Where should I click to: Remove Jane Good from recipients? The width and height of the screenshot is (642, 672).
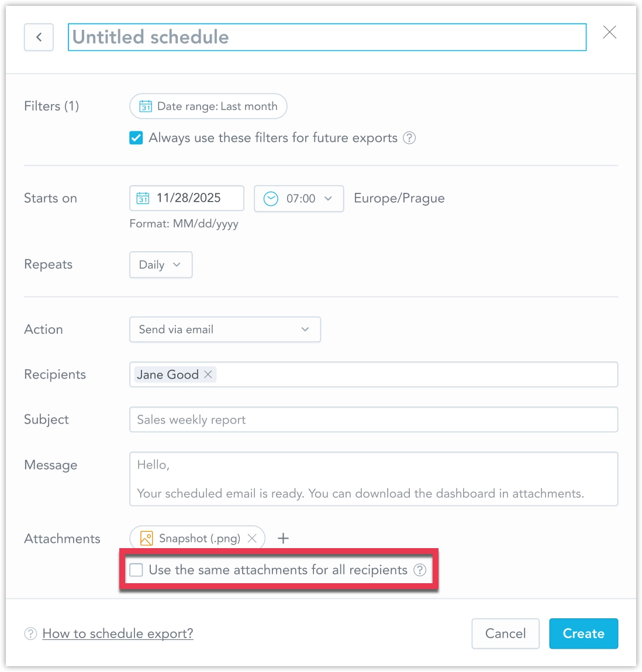tap(208, 374)
